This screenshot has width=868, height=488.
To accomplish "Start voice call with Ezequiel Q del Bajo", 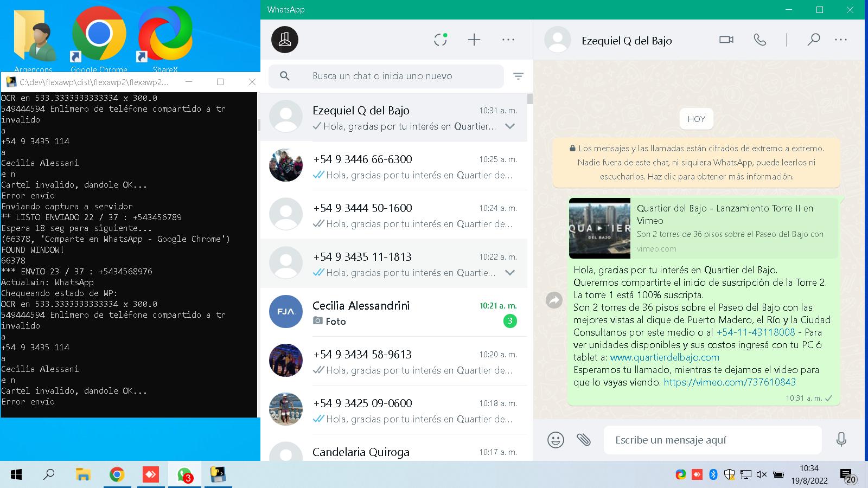I will (x=760, y=40).
